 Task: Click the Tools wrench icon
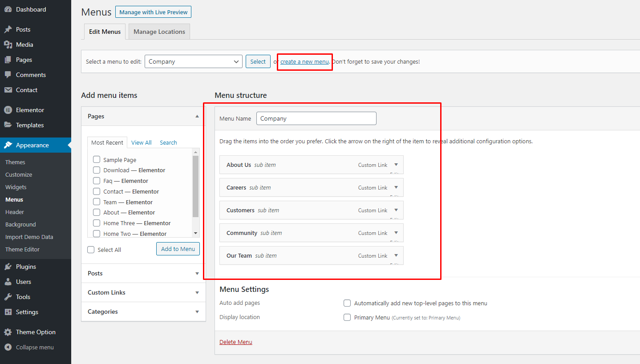pyautogui.click(x=8, y=297)
